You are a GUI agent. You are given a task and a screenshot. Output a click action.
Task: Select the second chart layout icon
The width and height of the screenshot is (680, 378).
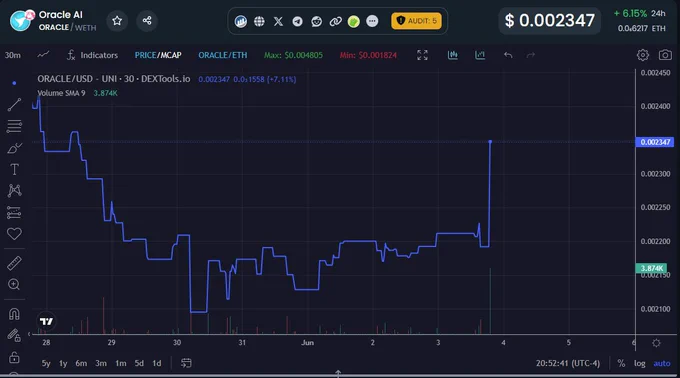[480, 55]
